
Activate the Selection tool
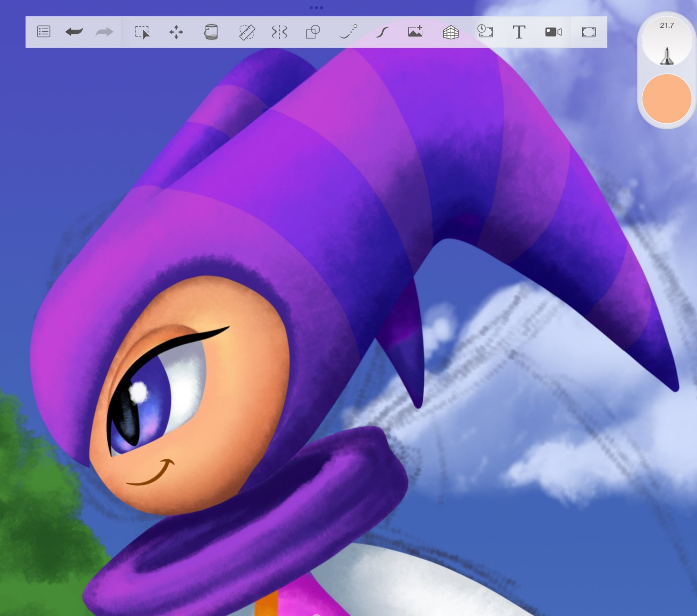point(142,32)
